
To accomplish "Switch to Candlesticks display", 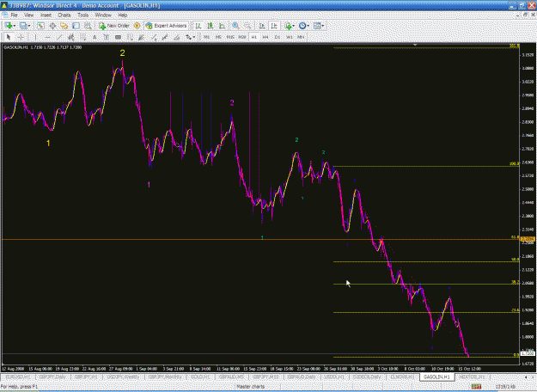I will point(210,26).
